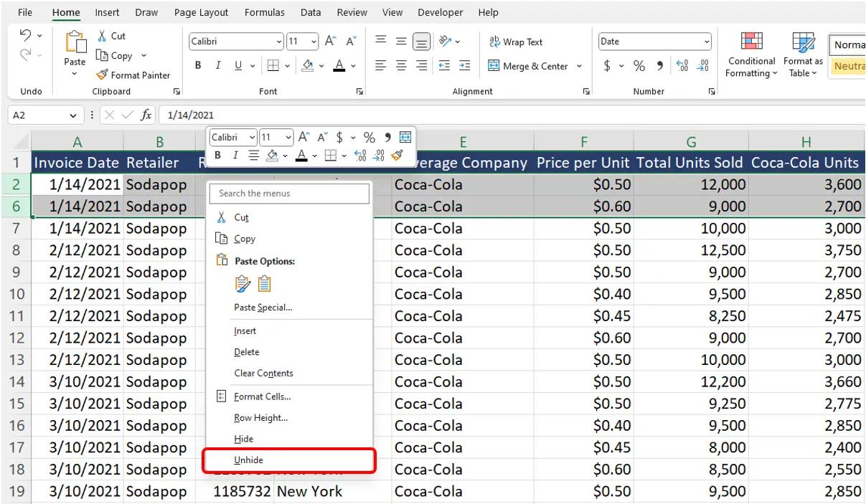
Task: Click the Merge & Center icon
Action: [494, 66]
